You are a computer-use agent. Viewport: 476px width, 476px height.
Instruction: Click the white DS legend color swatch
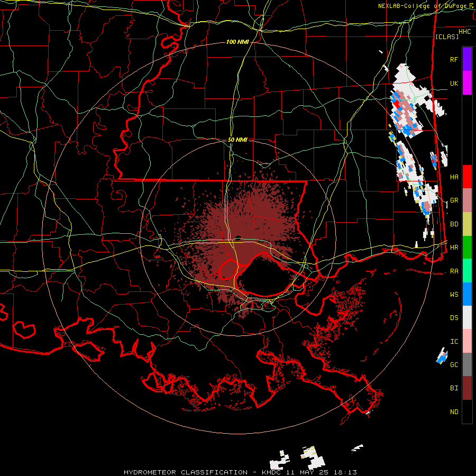467,317
